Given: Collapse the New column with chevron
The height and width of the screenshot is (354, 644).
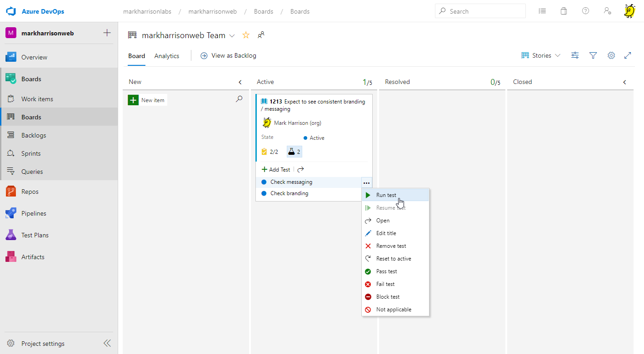Looking at the screenshot, I should (x=240, y=82).
